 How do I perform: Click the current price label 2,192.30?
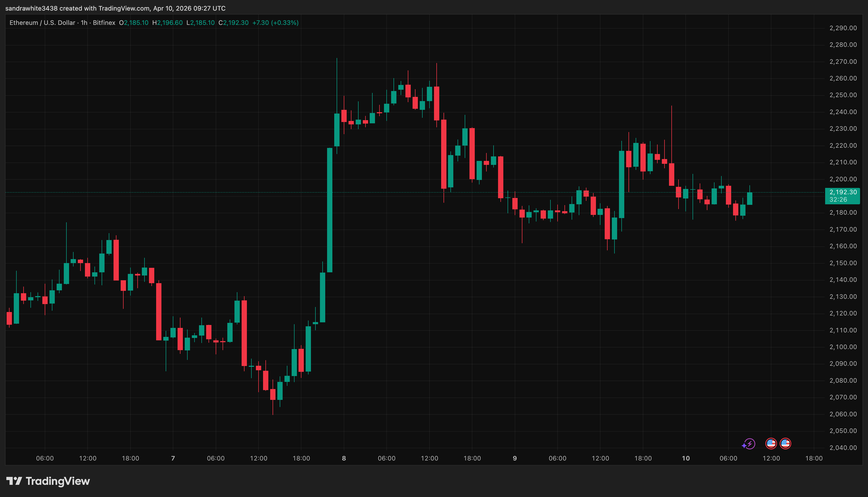pyautogui.click(x=843, y=192)
